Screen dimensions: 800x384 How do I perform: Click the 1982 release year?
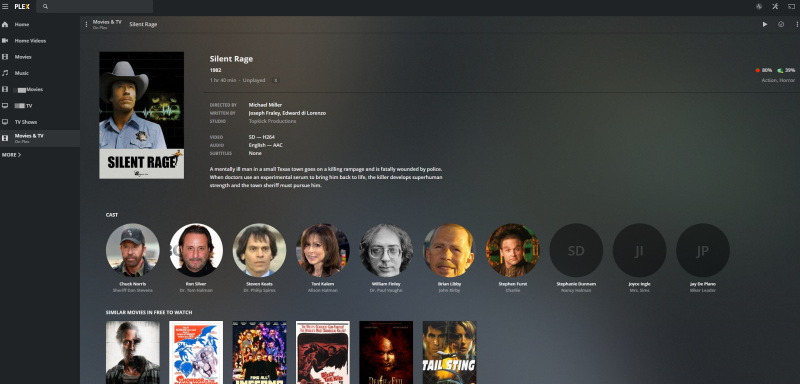pyautogui.click(x=215, y=70)
